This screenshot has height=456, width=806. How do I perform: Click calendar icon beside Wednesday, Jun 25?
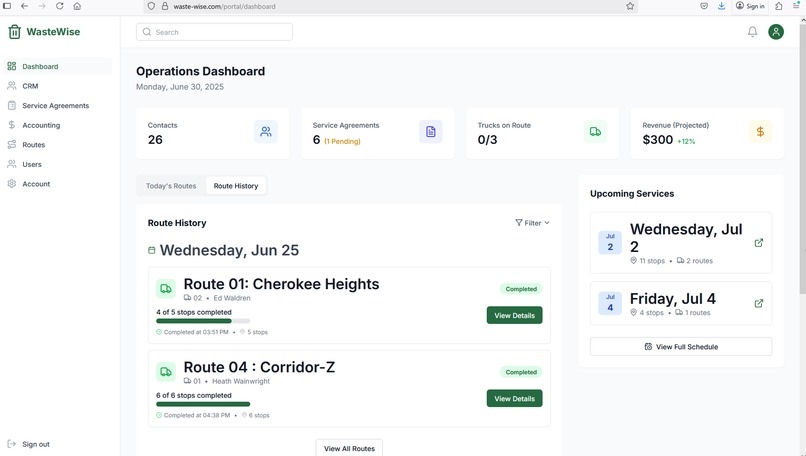pyautogui.click(x=152, y=250)
